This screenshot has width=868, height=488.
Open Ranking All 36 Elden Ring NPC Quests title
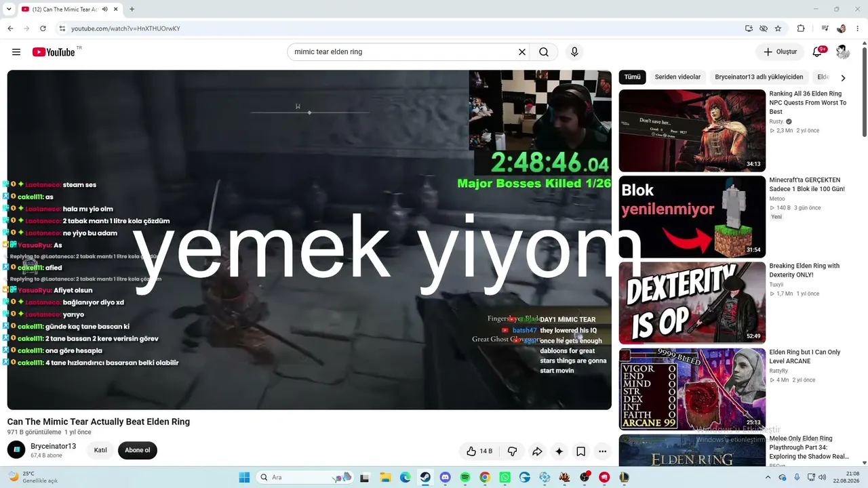tap(808, 103)
